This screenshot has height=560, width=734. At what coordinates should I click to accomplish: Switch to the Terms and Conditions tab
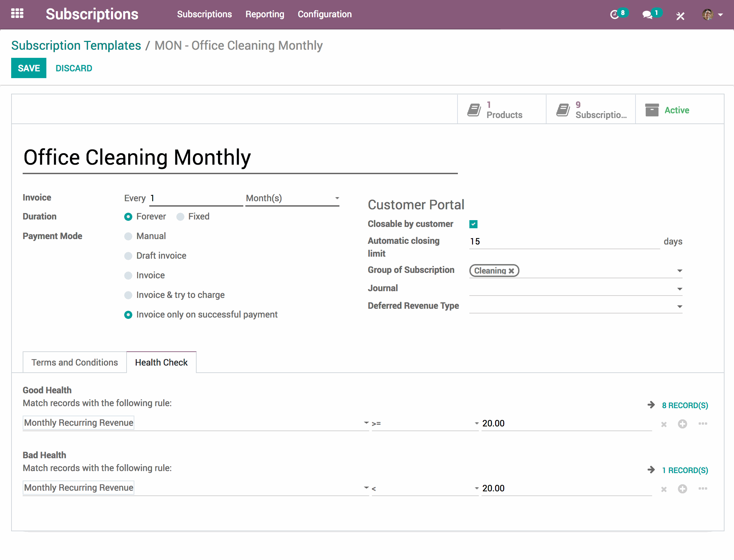pyautogui.click(x=74, y=362)
